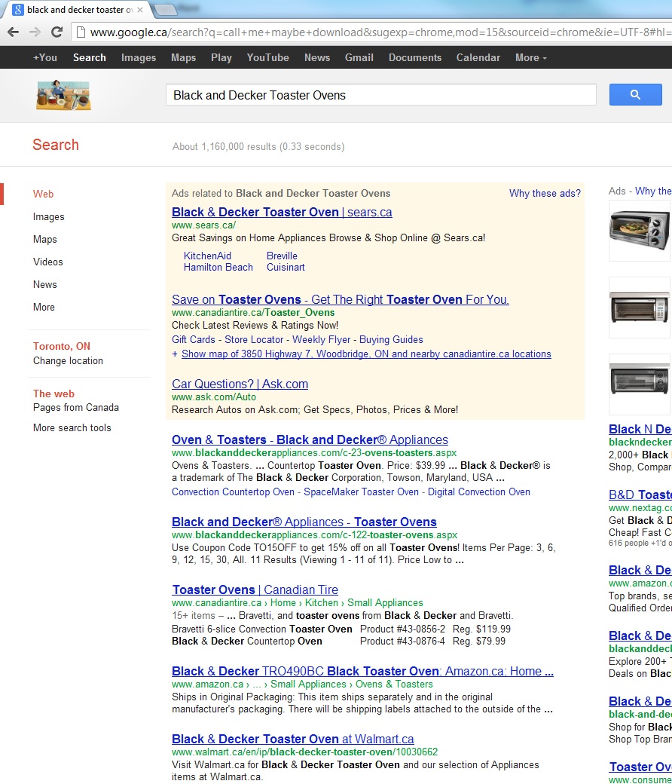
Task: Open the first toaster oven product thumbnail
Action: tap(639, 230)
